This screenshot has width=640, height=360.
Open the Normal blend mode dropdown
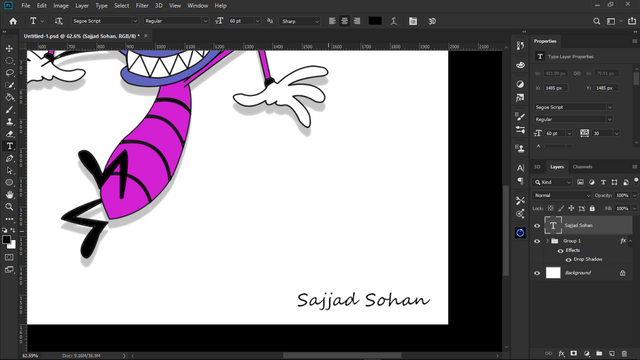click(x=562, y=196)
